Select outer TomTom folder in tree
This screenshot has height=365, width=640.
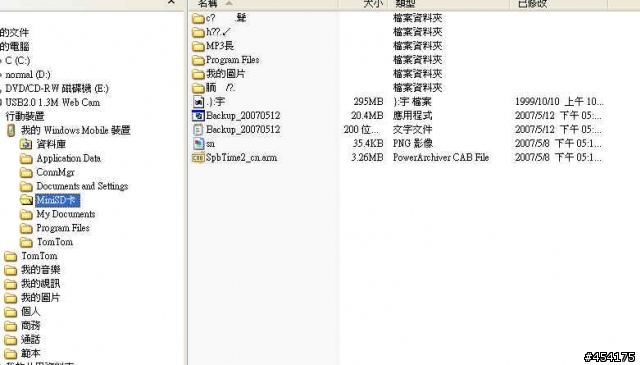click(x=39, y=256)
